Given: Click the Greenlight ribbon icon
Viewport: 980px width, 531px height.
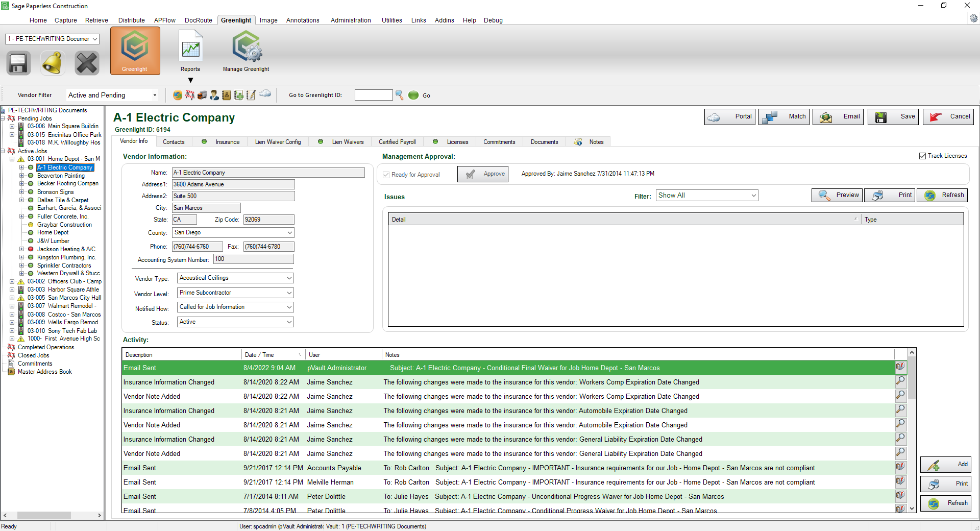Looking at the screenshot, I should tap(135, 51).
